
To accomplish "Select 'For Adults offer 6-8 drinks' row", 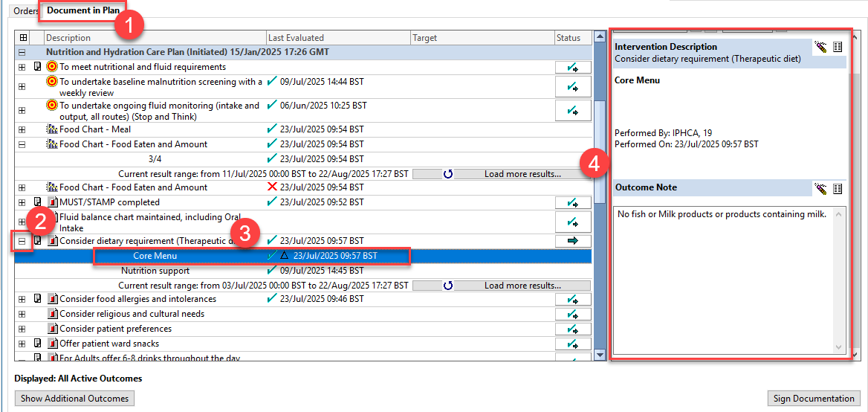I will [303, 357].
